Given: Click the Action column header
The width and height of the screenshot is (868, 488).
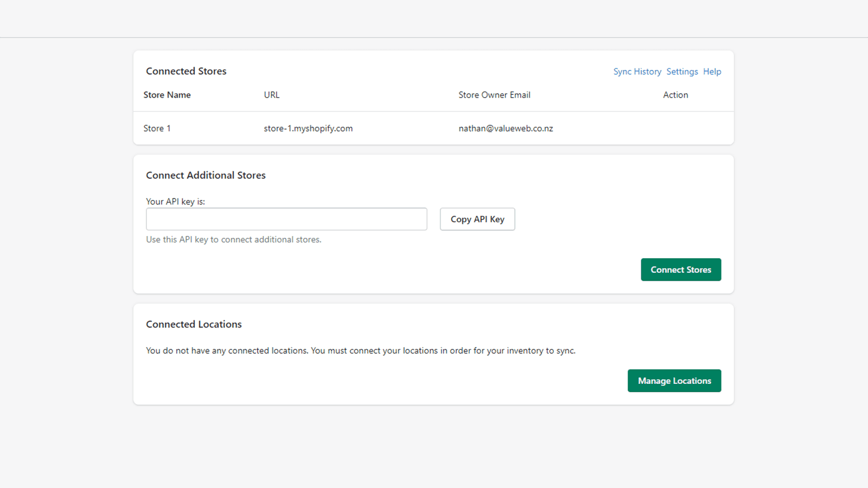Looking at the screenshot, I should click(675, 95).
